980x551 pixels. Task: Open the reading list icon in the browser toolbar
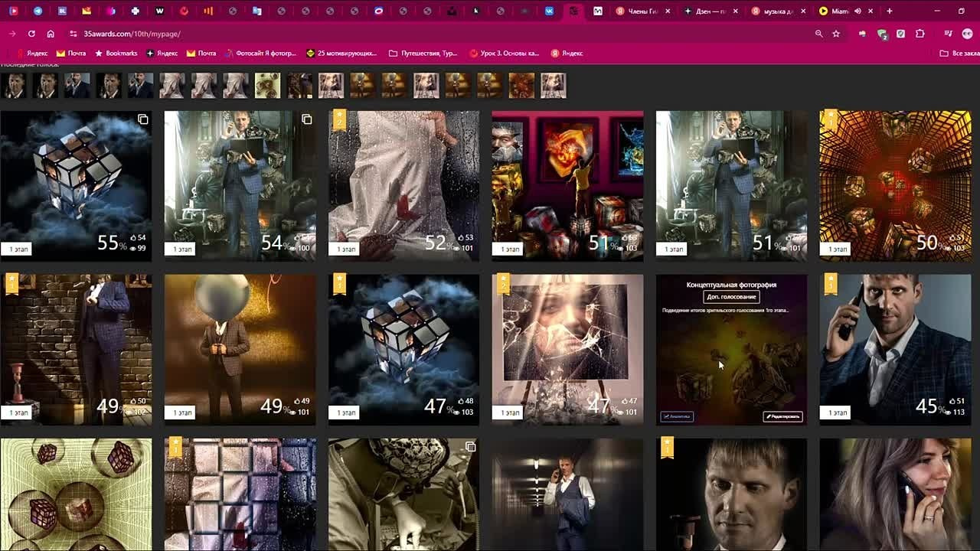(x=948, y=34)
